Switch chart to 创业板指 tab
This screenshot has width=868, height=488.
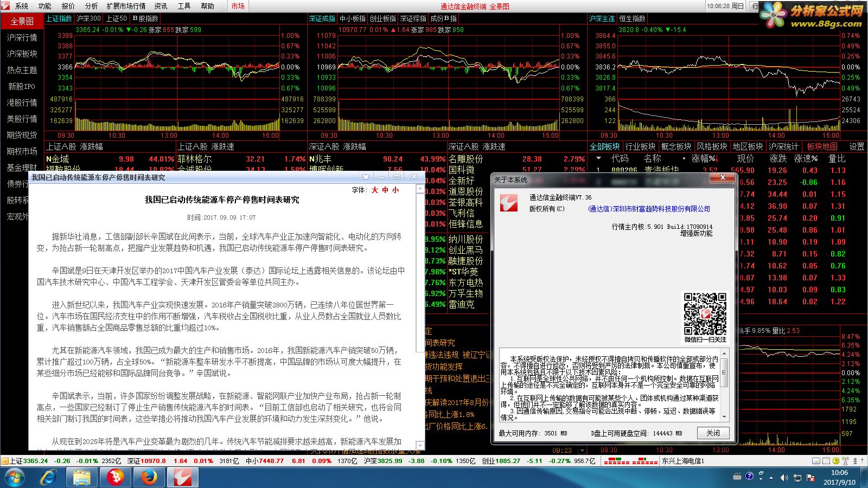383,18
